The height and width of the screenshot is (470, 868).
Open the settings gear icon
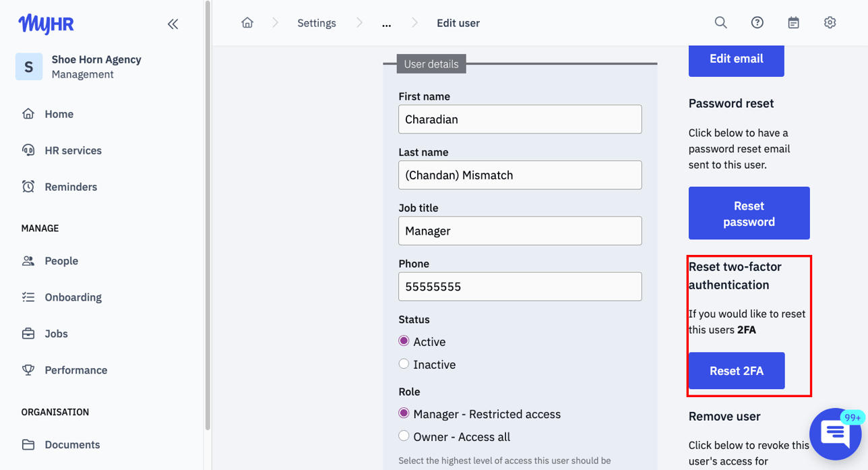(830, 22)
